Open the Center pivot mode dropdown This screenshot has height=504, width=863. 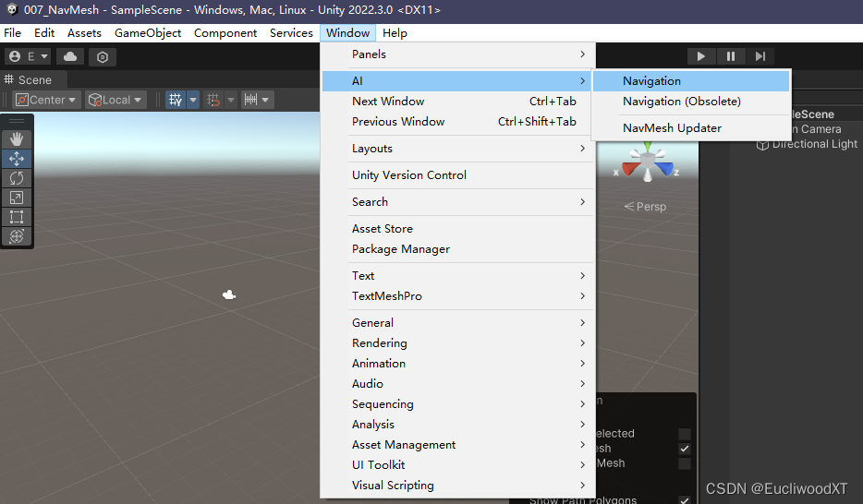click(x=47, y=100)
